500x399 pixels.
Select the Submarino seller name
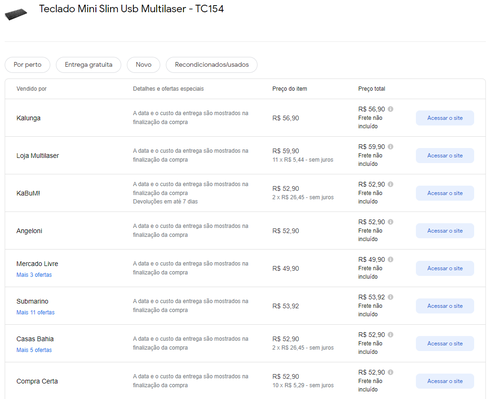32,301
